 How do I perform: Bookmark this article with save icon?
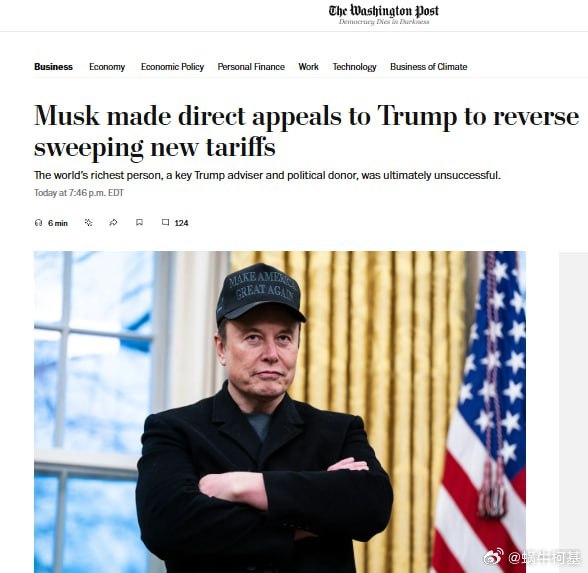(139, 223)
